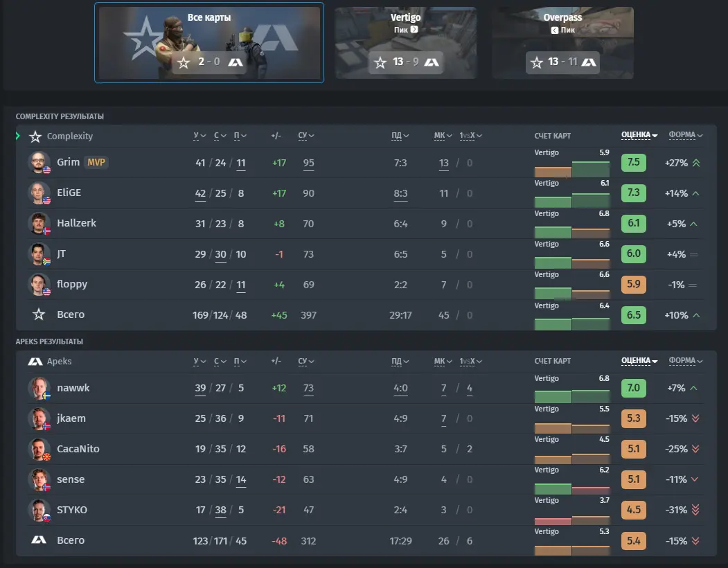Image resolution: width=728 pixels, height=568 pixels.
Task: Open STYKO's player profile link
Action: 72,510
